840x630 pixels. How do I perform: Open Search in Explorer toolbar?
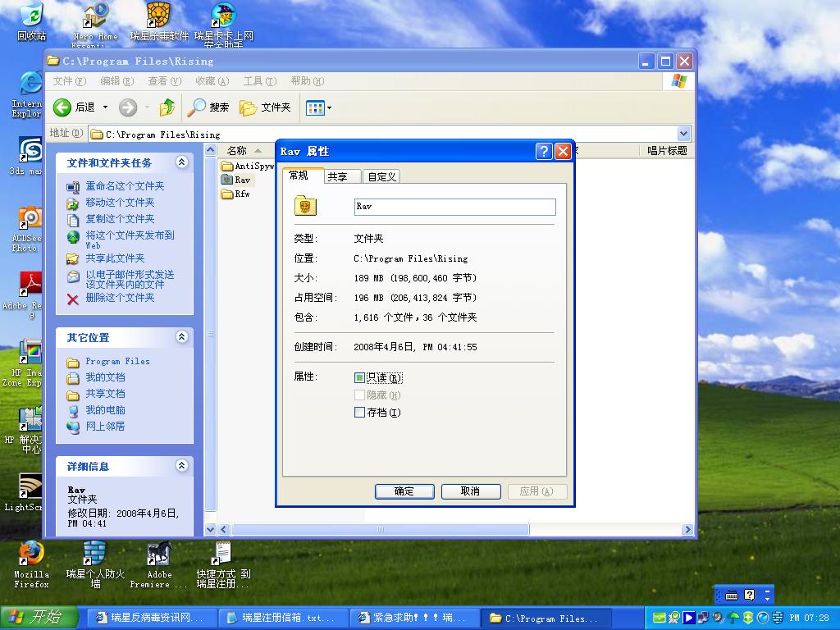(208, 107)
